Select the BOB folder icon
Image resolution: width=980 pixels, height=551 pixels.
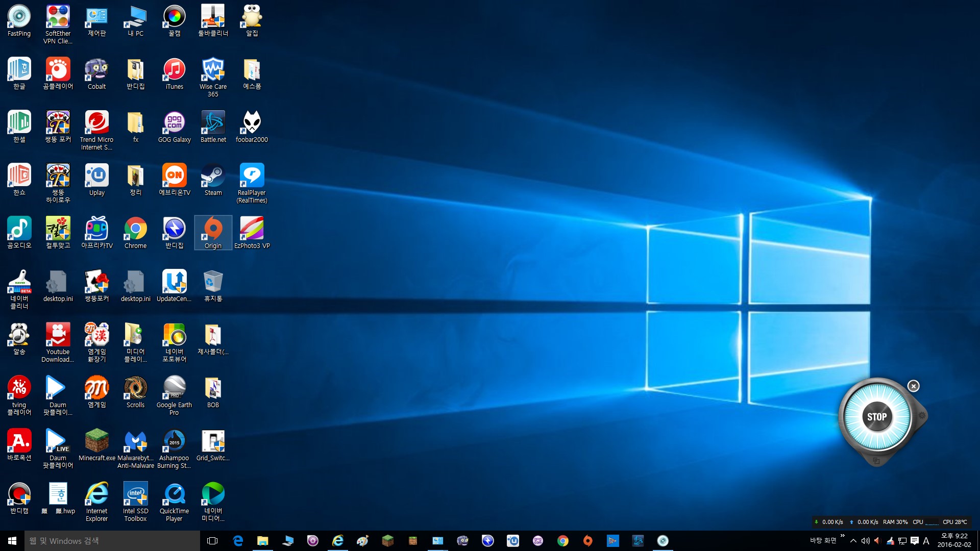[213, 392]
